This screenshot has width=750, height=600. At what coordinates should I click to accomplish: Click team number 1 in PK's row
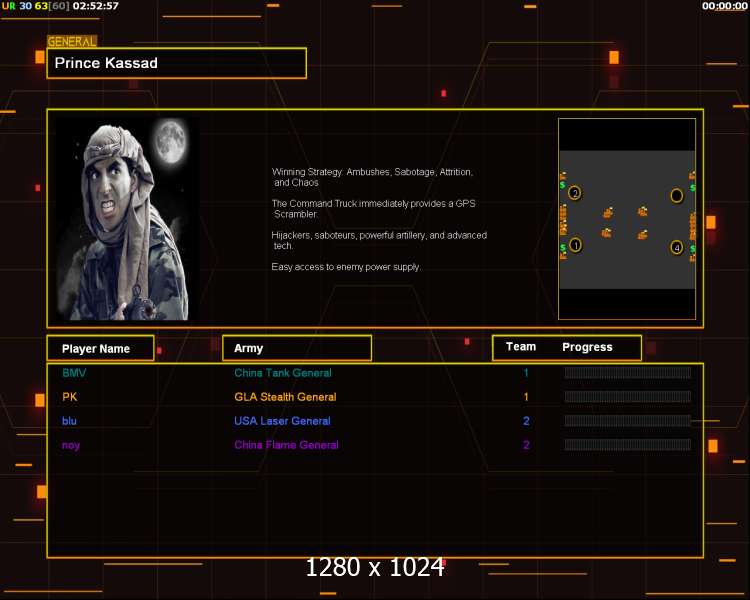tap(526, 397)
